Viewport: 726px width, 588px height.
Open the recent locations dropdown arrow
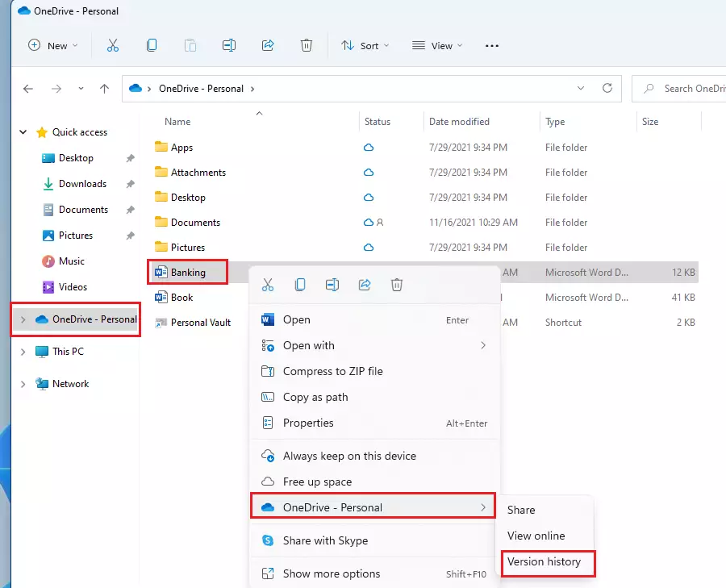(81, 89)
